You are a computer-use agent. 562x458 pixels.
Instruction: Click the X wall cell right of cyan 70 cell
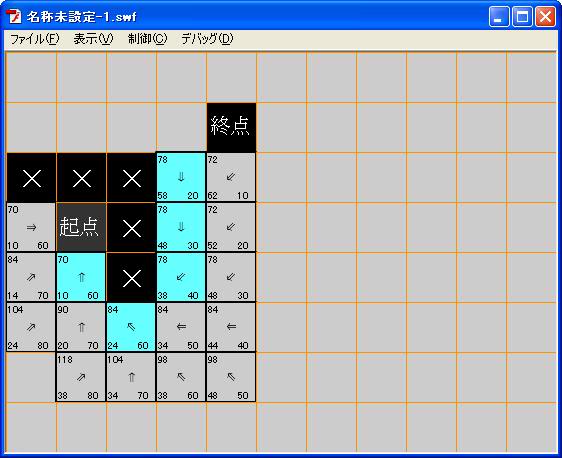pyautogui.click(x=131, y=278)
